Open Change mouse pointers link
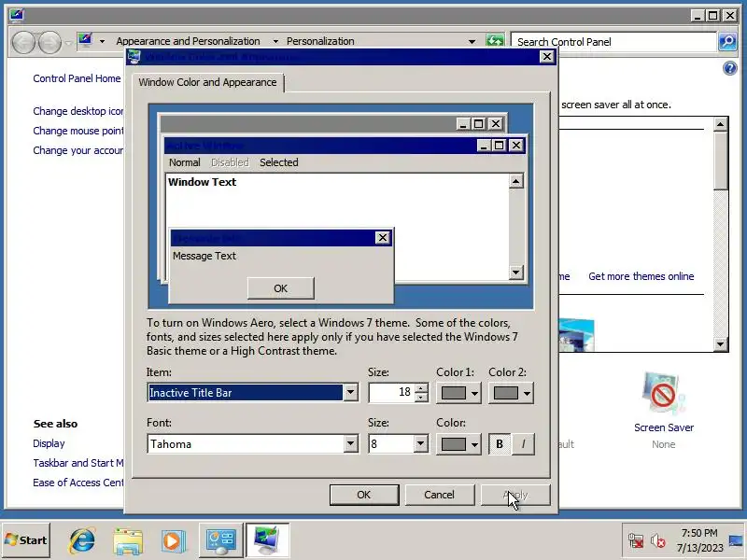The image size is (747, 560). 78,131
